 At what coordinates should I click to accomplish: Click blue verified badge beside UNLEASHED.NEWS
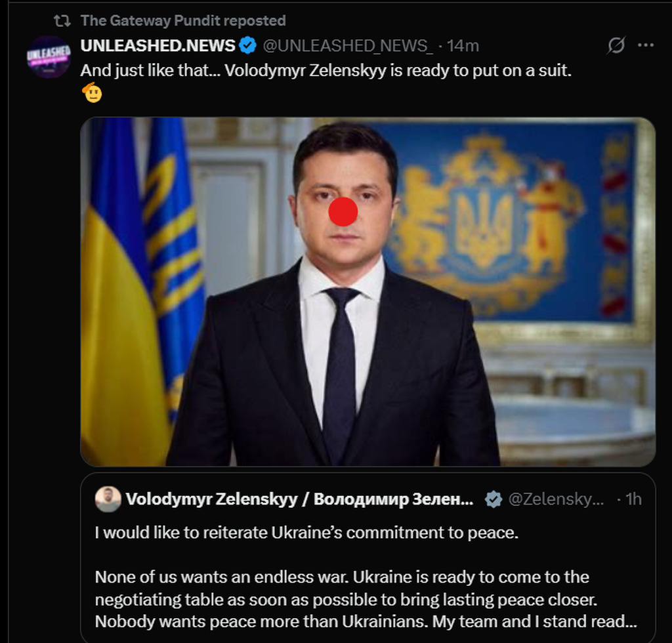point(247,45)
